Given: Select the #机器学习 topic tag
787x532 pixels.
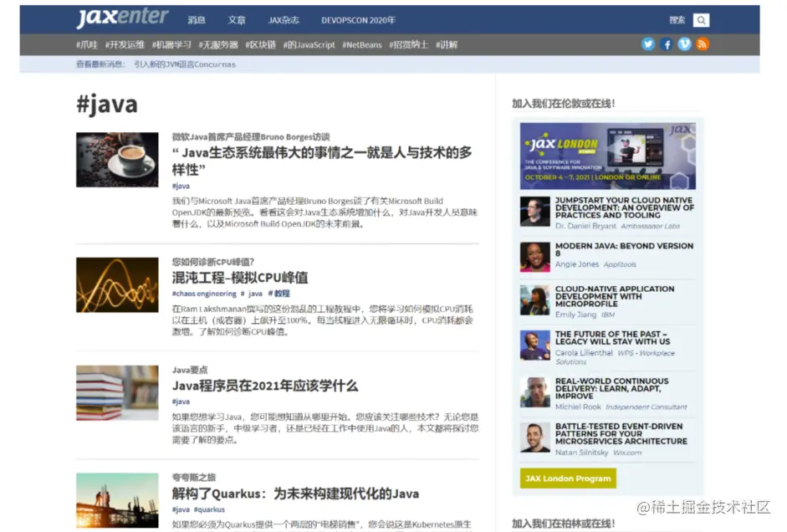Looking at the screenshot, I should point(171,44).
